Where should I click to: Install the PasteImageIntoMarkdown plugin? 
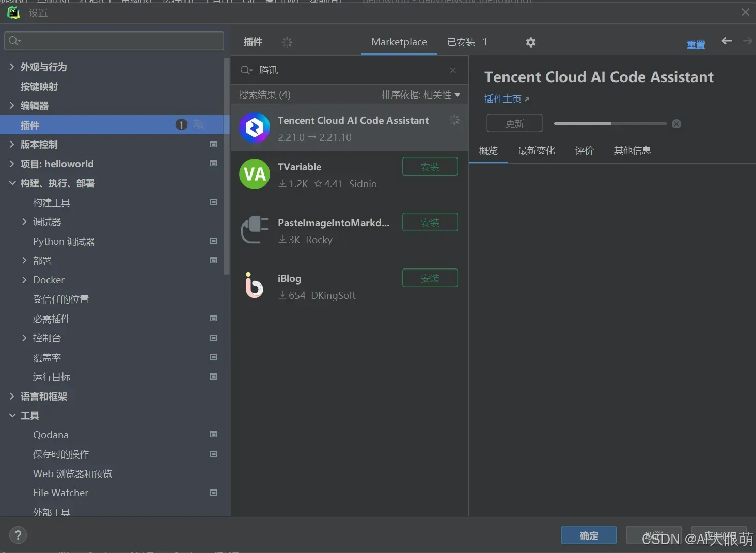[430, 223]
